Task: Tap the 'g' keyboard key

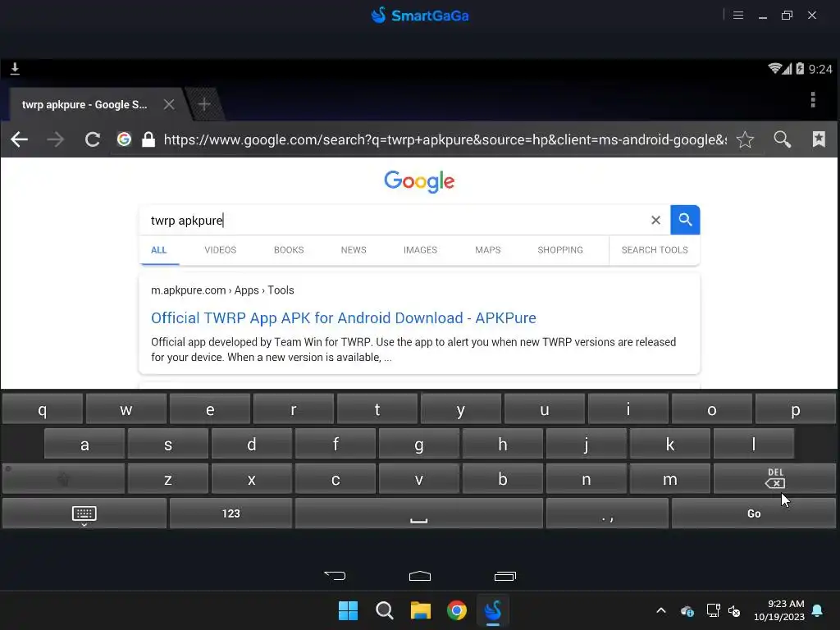Action: 419,444
